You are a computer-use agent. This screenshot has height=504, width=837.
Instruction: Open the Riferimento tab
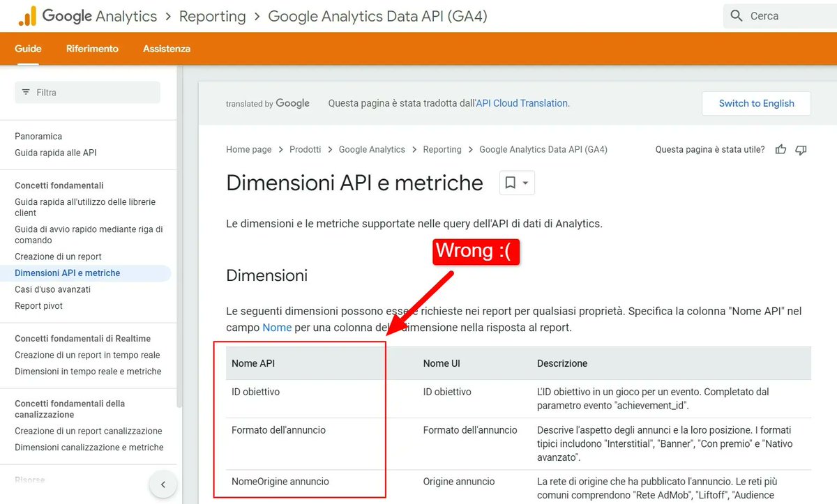click(x=92, y=49)
